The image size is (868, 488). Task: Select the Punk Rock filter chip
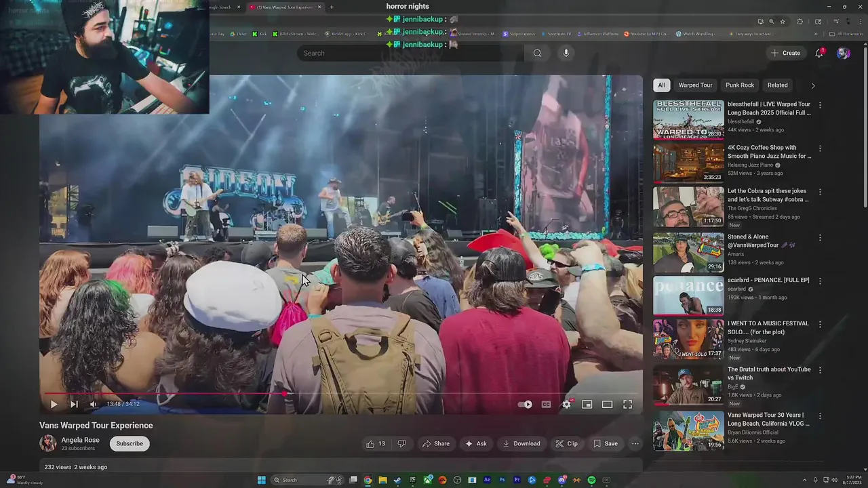pos(740,85)
